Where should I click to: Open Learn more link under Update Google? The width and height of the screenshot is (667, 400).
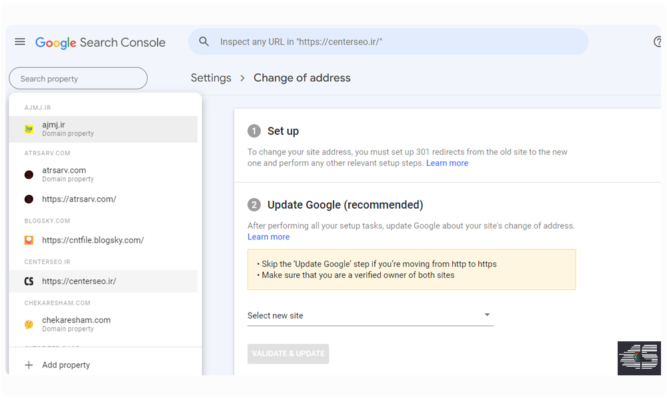click(x=268, y=237)
